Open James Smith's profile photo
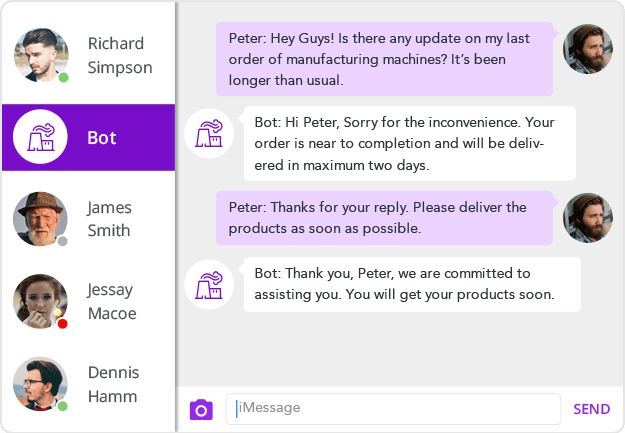 coord(41,219)
